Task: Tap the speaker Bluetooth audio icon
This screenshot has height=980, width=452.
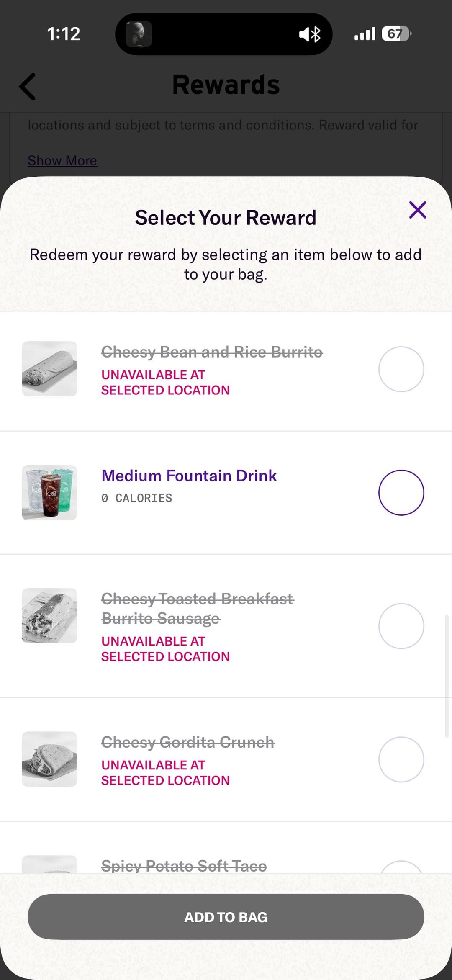Action: point(310,34)
